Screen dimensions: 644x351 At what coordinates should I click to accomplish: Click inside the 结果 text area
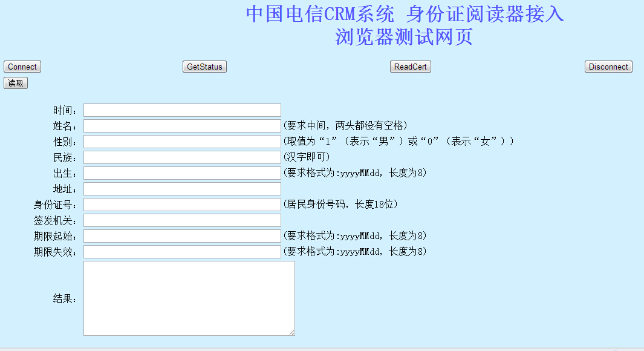tap(189, 298)
